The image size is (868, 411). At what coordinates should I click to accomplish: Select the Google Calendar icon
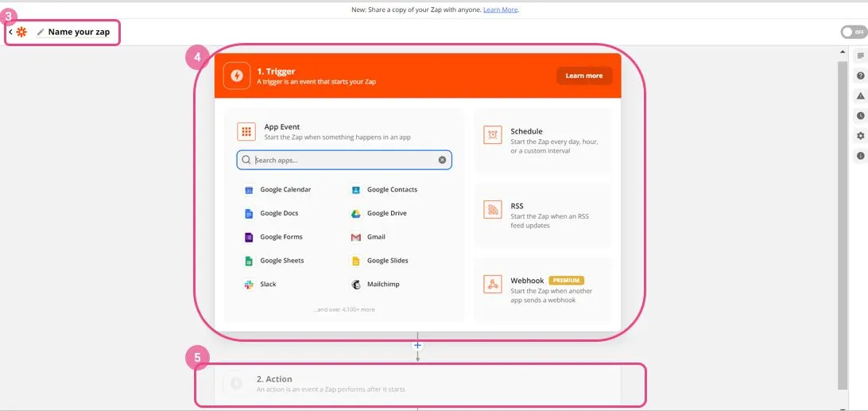[249, 190]
